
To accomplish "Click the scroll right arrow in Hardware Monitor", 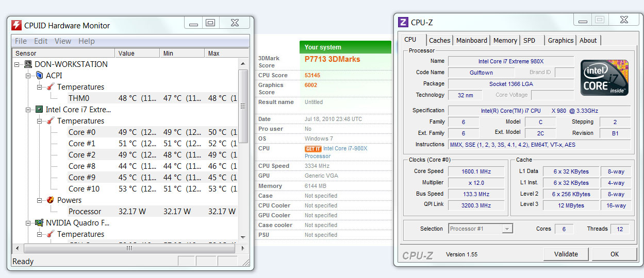I will 244,248.
